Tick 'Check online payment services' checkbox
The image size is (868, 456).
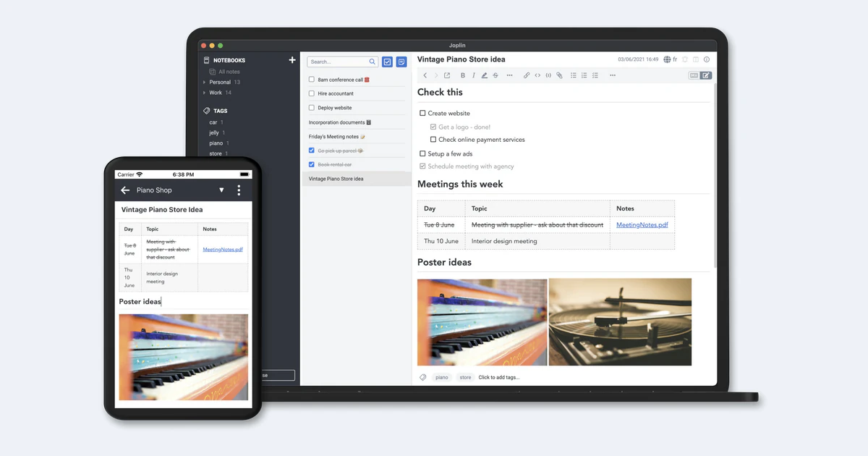tap(433, 140)
